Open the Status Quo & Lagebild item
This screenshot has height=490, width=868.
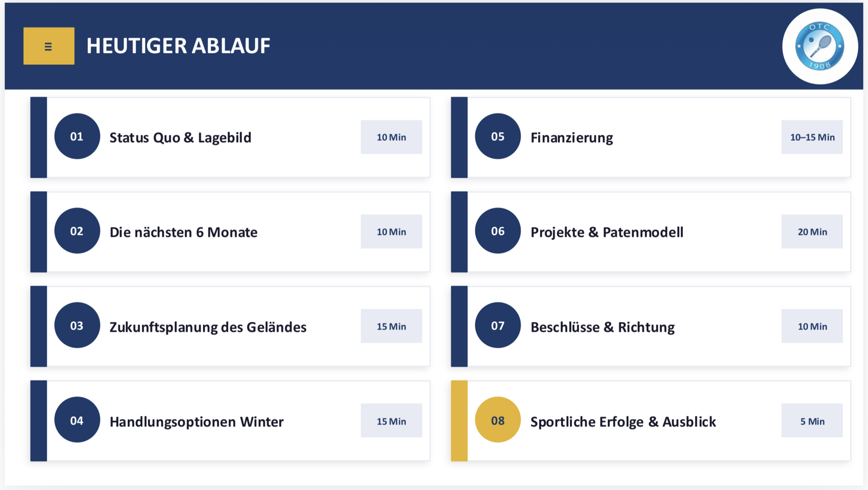click(180, 138)
